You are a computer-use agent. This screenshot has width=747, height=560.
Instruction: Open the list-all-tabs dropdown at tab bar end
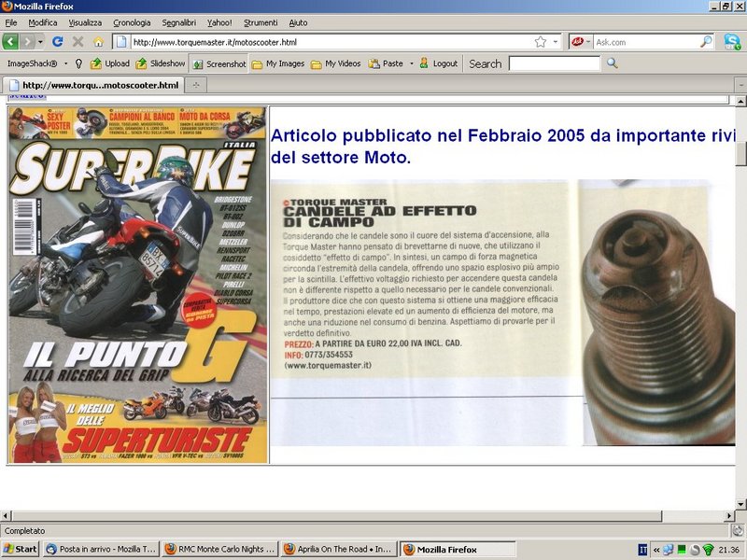click(x=741, y=85)
